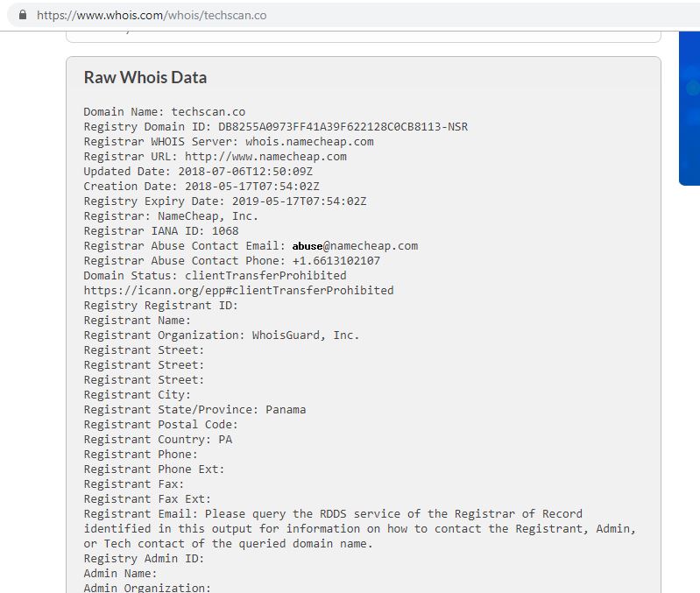Click the Registry Domain ID line

click(275, 127)
